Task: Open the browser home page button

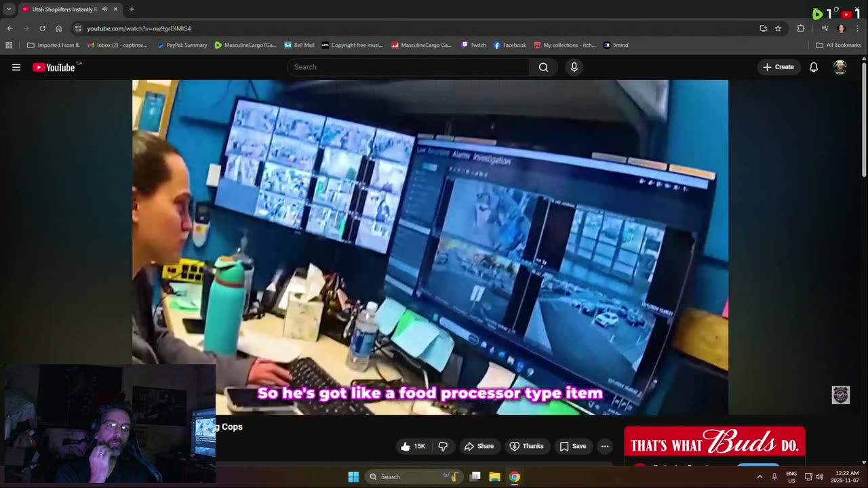Action: tap(58, 28)
